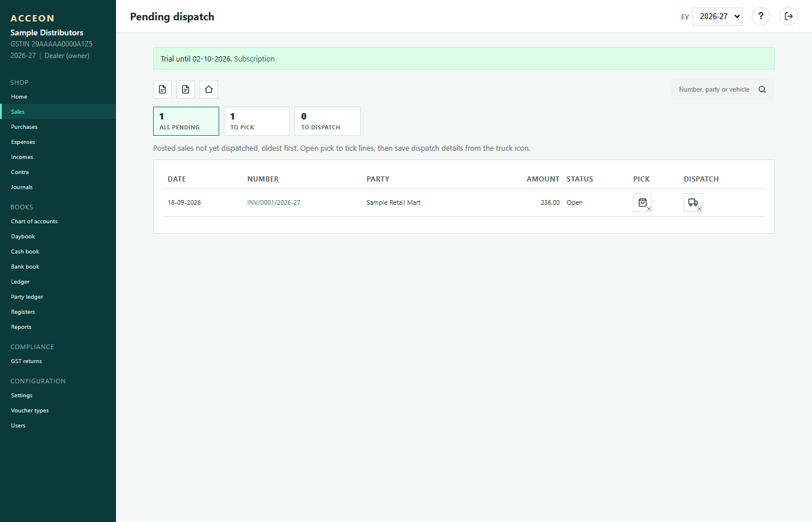The width and height of the screenshot is (812, 522).
Task: Open the Bank book page
Action: [x=58, y=267]
